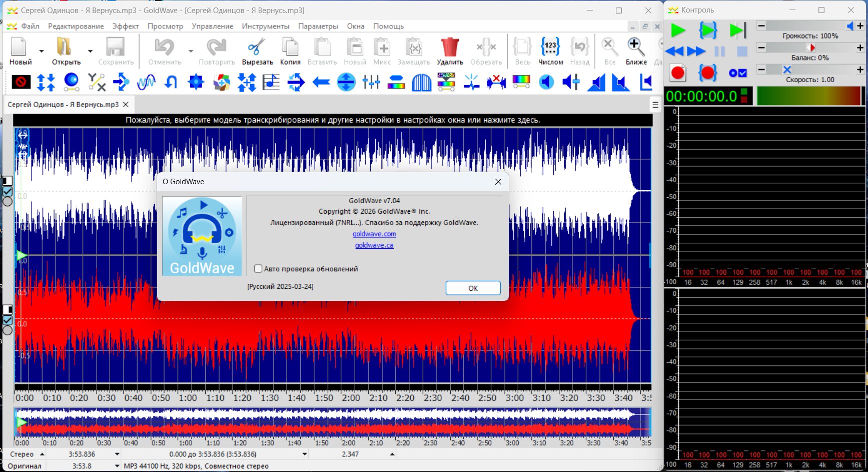Expand the dropdown arrow next to Новый
This screenshot has height=472, width=868.
[42, 51]
